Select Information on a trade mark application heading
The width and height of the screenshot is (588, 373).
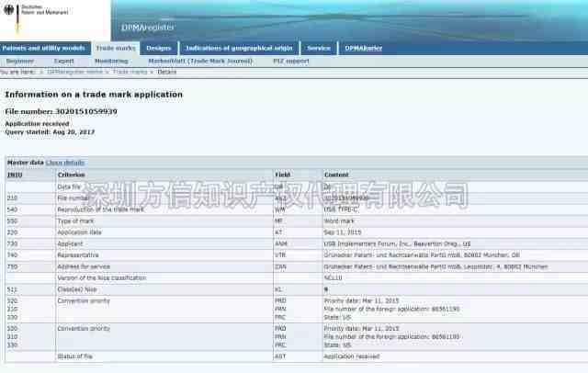[x=94, y=95]
